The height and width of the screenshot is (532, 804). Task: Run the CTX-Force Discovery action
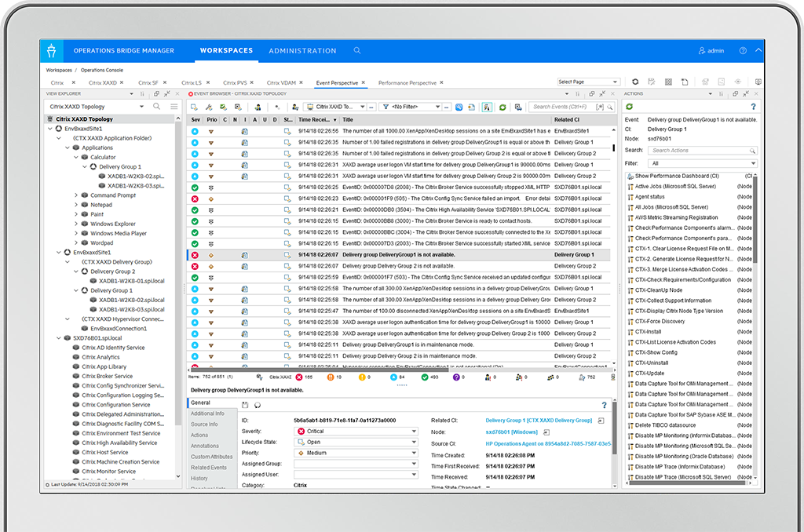(x=660, y=322)
